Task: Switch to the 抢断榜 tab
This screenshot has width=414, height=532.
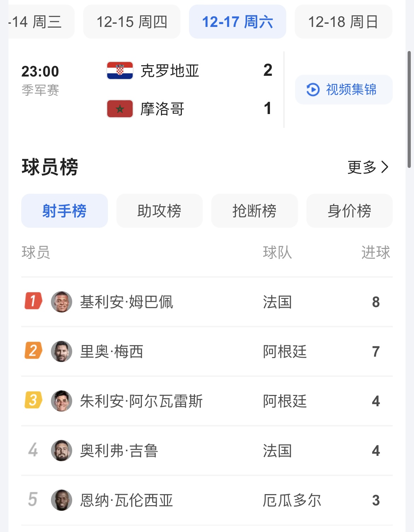Action: pos(254,211)
